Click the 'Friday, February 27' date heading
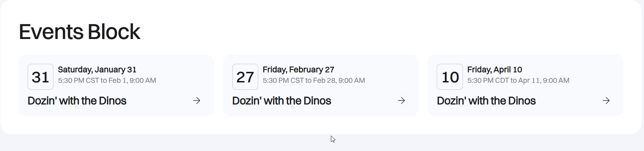Viewport: 644px width, 151px height. click(x=298, y=70)
